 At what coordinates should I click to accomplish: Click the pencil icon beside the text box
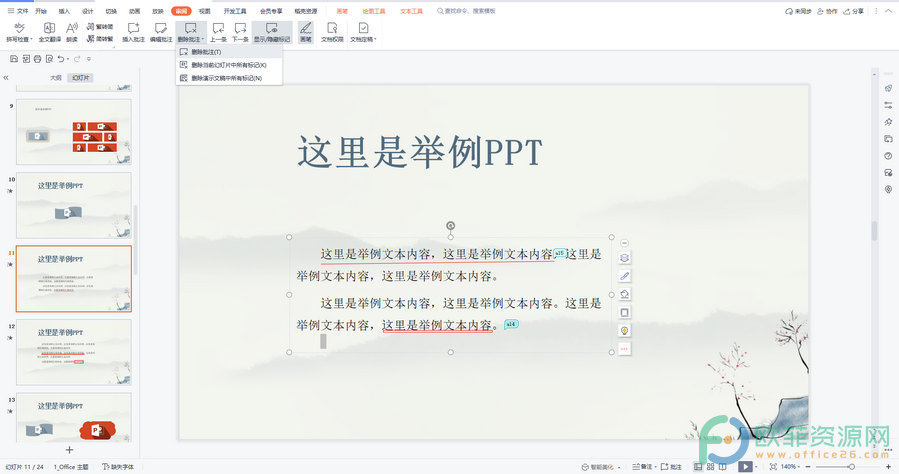(624, 276)
